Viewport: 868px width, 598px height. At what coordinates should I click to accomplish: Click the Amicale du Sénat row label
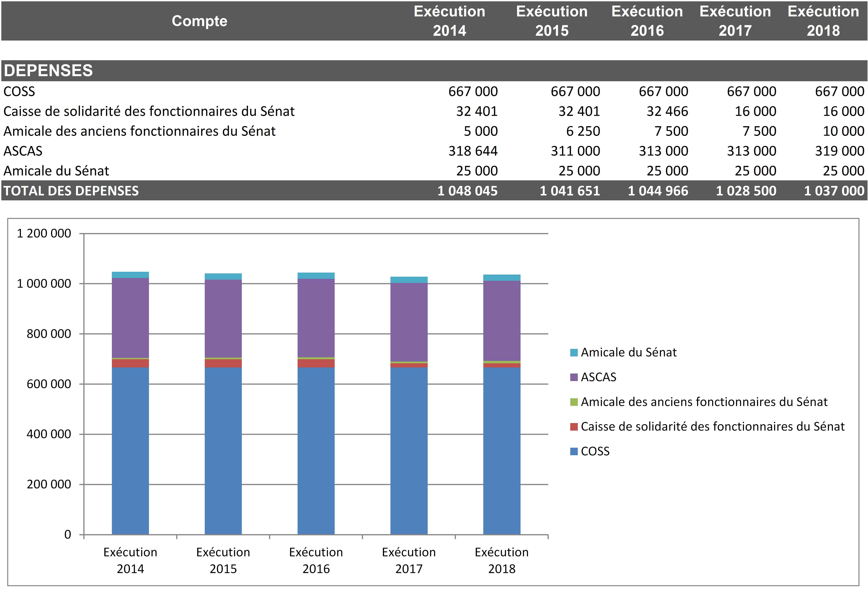[56, 171]
